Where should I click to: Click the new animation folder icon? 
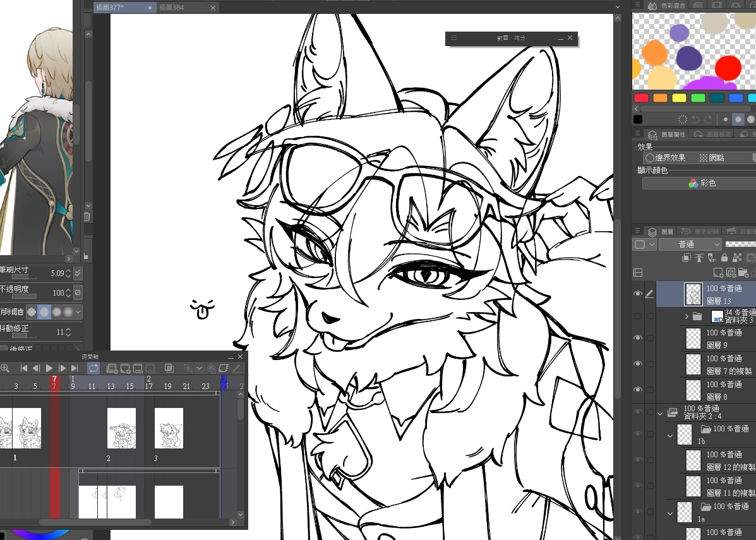[x=112, y=368]
